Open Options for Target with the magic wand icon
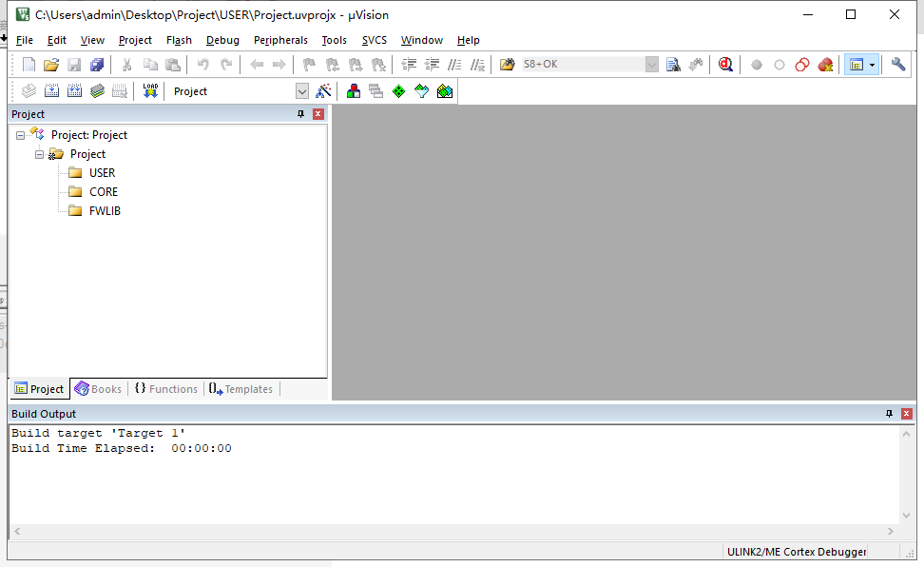The image size is (924, 567). [323, 91]
